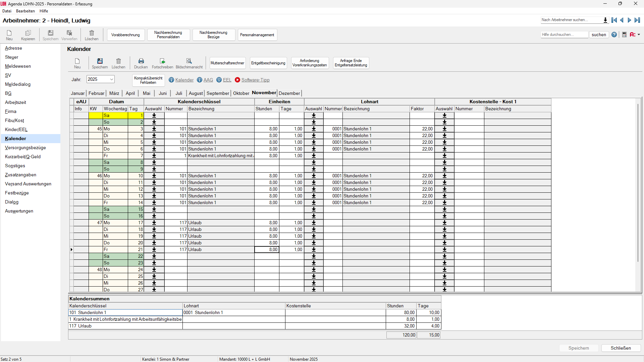Open Kalenderschlüssel Auswahl arrow for Friday 21
Viewport: 644px width, 362px height.
pos(154,249)
